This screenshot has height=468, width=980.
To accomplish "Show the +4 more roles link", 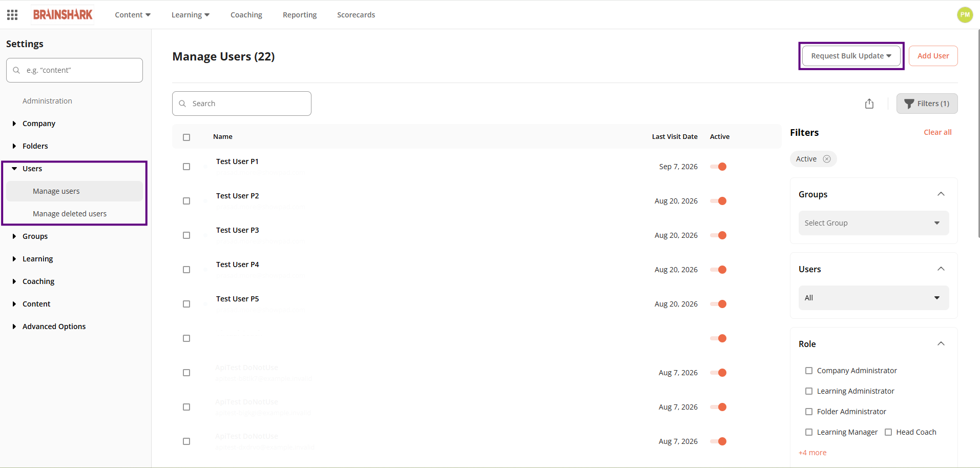I will tap(812, 453).
